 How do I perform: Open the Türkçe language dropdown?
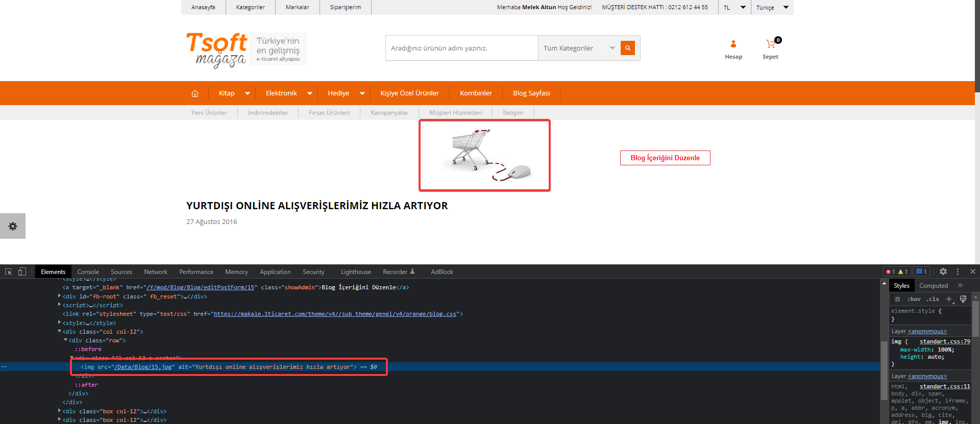(772, 7)
